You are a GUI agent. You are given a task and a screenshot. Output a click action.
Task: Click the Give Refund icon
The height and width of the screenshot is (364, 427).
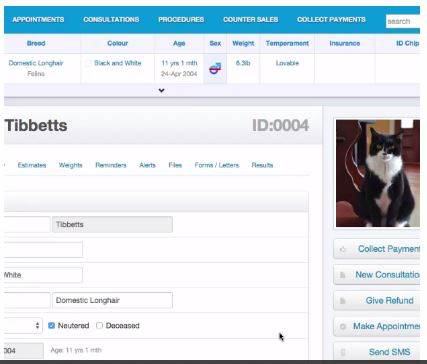342,301
